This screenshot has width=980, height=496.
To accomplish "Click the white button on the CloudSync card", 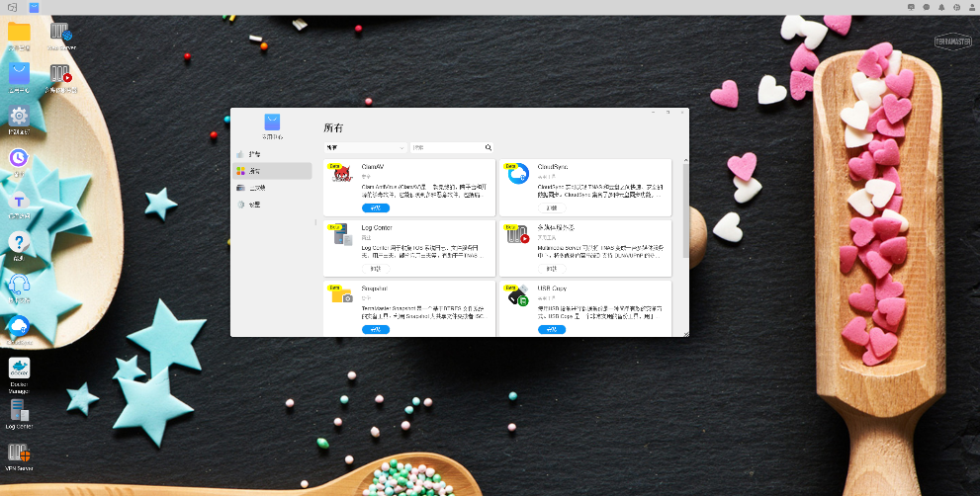I will [x=552, y=208].
